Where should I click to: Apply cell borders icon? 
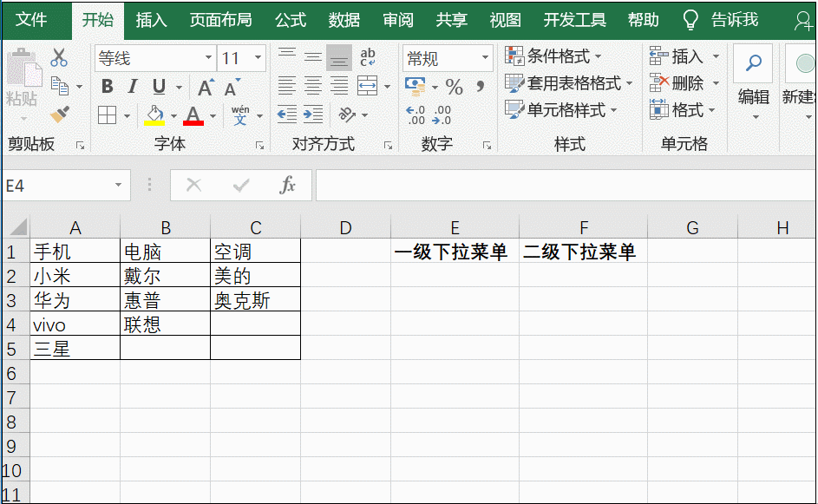(x=107, y=115)
